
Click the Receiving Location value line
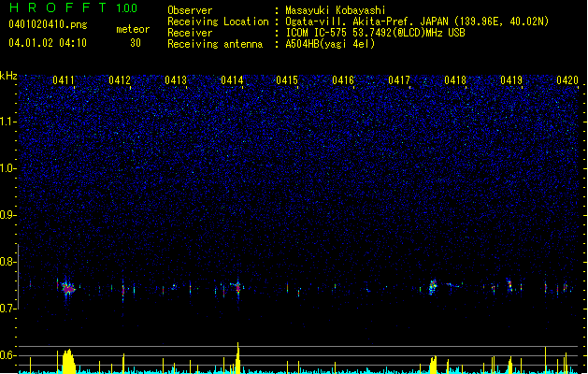(417, 22)
